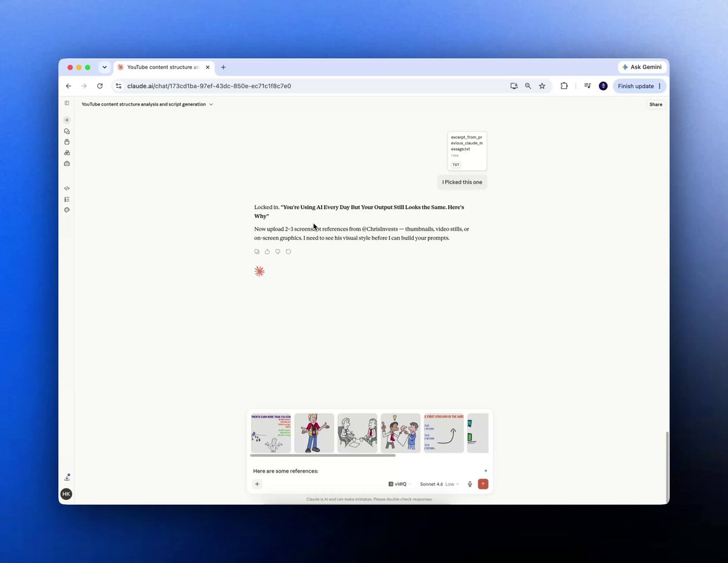Screen dimensions: 728x563
Task: Send the message with the orange arrow button
Action: [x=483, y=484]
